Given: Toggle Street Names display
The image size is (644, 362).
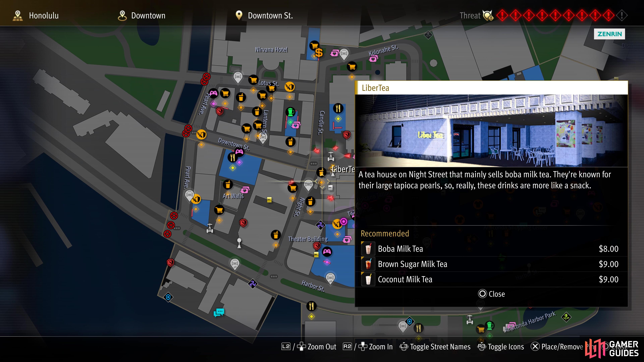Looking at the screenshot, I should [x=435, y=347].
